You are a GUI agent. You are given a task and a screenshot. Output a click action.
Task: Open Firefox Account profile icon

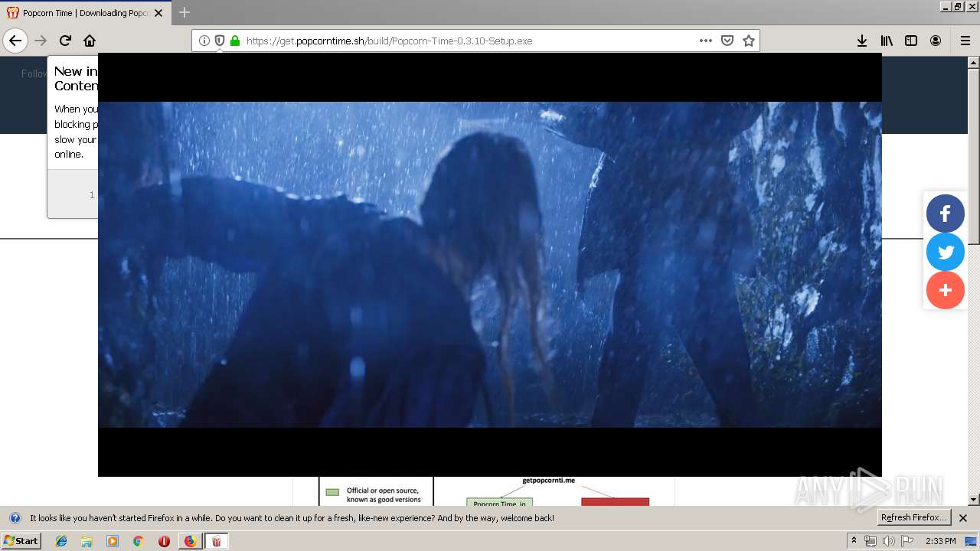pyautogui.click(x=936, y=41)
